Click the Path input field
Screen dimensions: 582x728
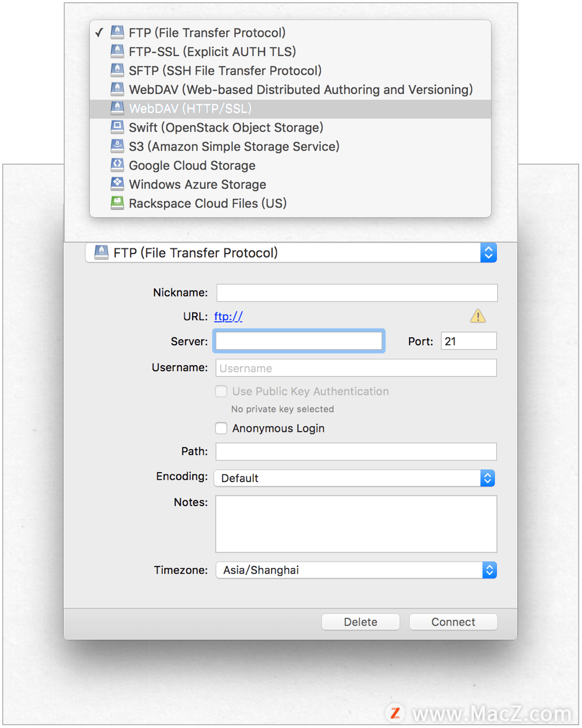click(356, 451)
